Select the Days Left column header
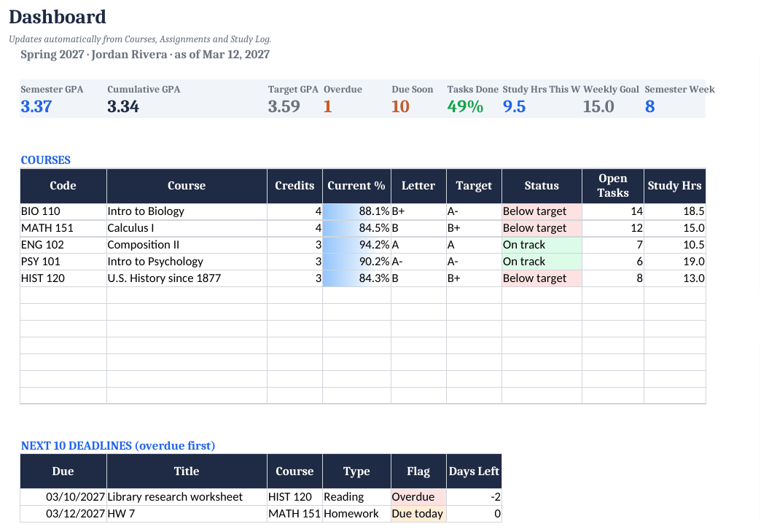Image resolution: width=769 pixels, height=532 pixels. pos(474,472)
